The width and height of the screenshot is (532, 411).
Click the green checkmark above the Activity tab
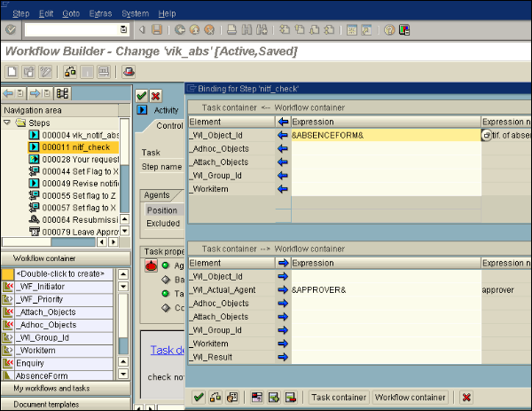pos(142,96)
